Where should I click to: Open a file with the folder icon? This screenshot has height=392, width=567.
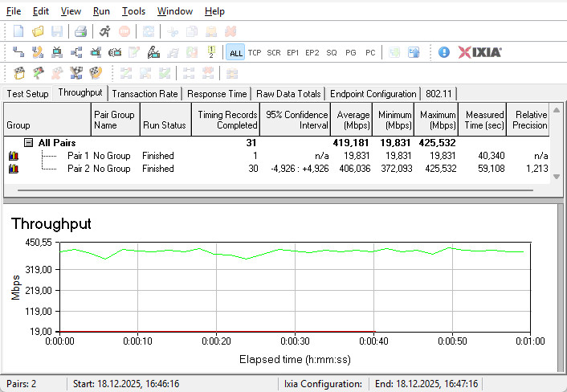[38, 31]
